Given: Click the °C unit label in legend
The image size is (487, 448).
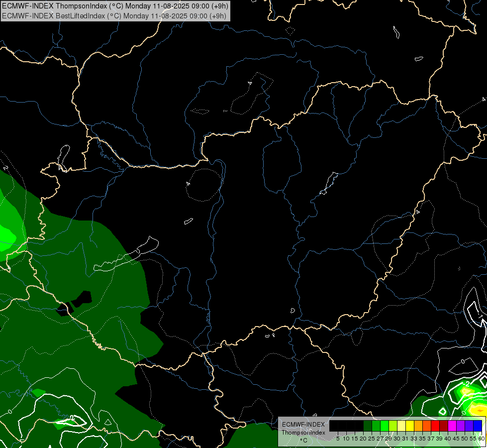Looking at the screenshot, I should tap(304, 441).
